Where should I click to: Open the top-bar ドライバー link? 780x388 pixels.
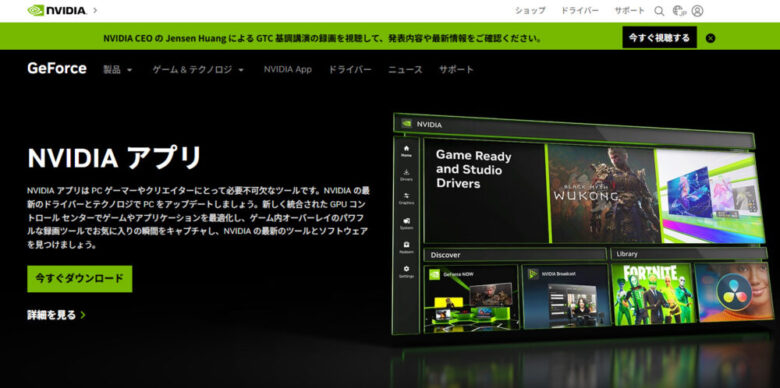pyautogui.click(x=580, y=10)
